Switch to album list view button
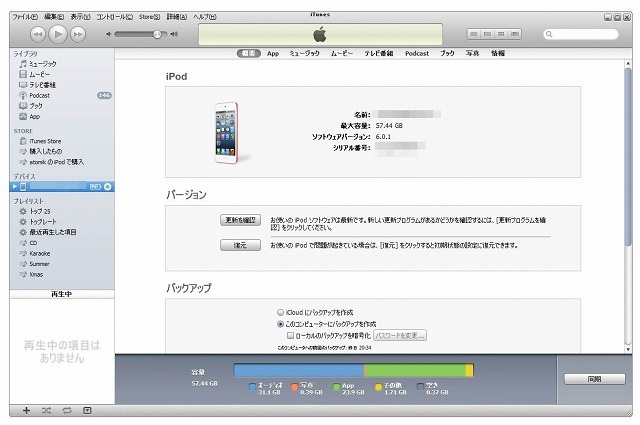 tap(487, 34)
